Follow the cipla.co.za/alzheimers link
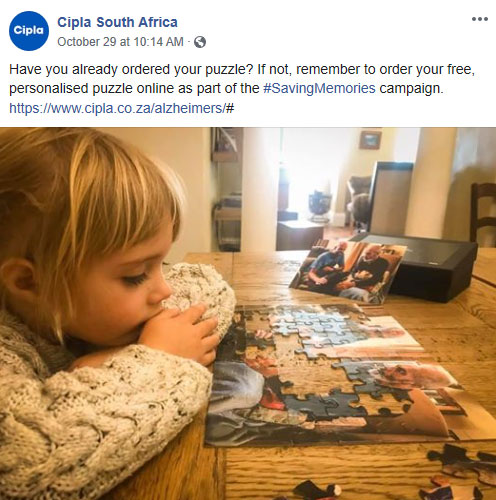Image resolution: width=496 pixels, height=500 pixels. click(122, 108)
